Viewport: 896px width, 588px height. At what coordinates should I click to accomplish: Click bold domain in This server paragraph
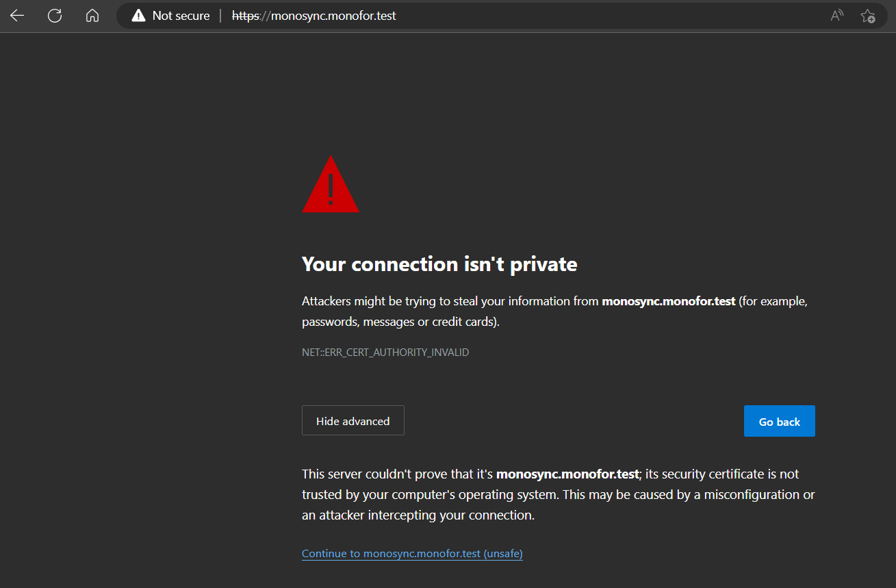[x=567, y=474]
